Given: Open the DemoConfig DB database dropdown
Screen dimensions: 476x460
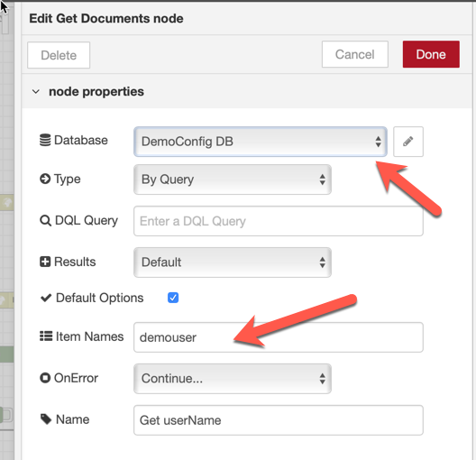Looking at the screenshot, I should pyautogui.click(x=261, y=142).
